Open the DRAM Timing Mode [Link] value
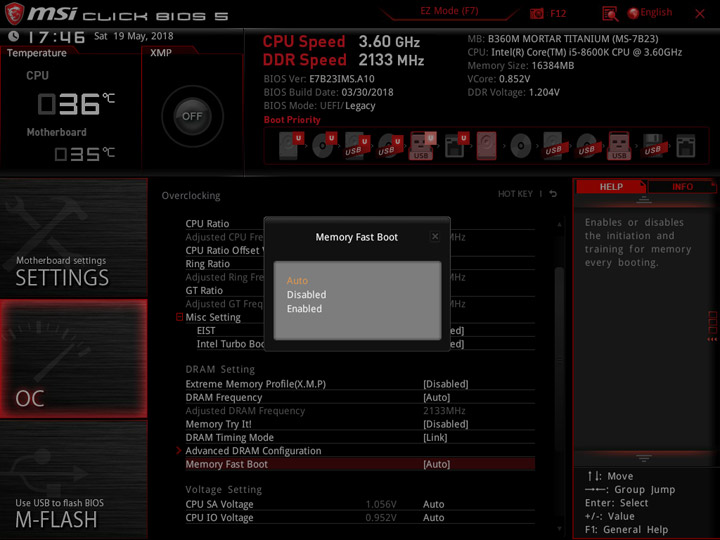720x540 pixels. point(435,437)
